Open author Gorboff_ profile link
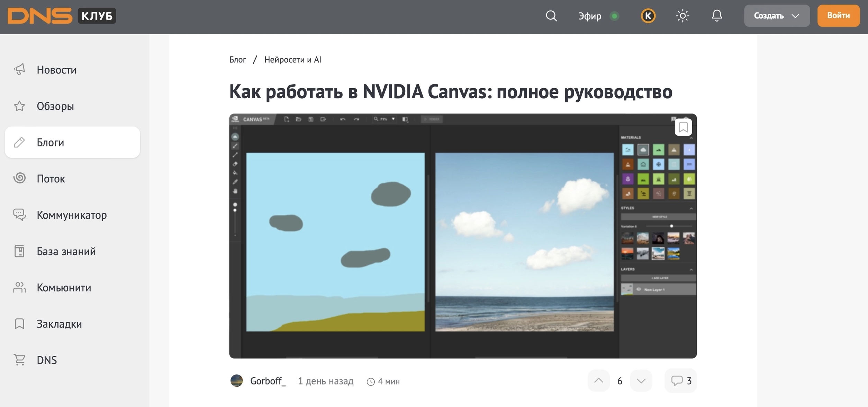The image size is (868, 407). (268, 381)
